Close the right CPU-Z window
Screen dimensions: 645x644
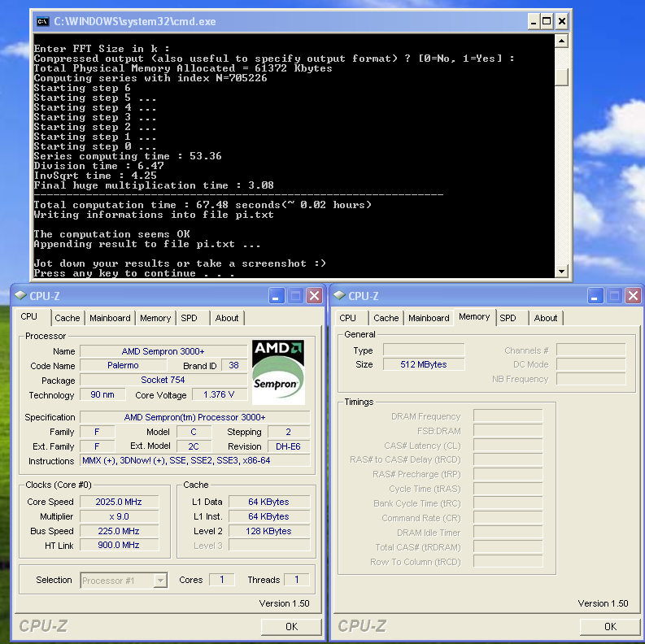click(x=634, y=296)
